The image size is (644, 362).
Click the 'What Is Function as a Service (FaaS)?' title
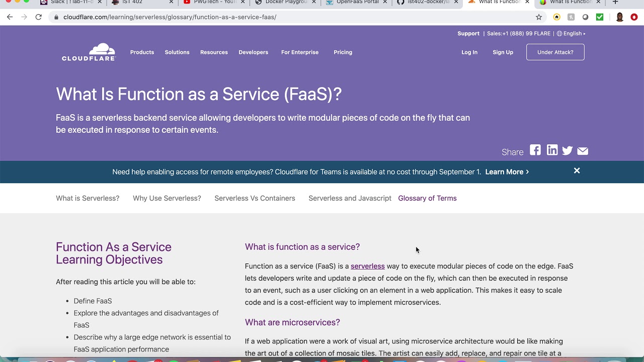(x=199, y=94)
